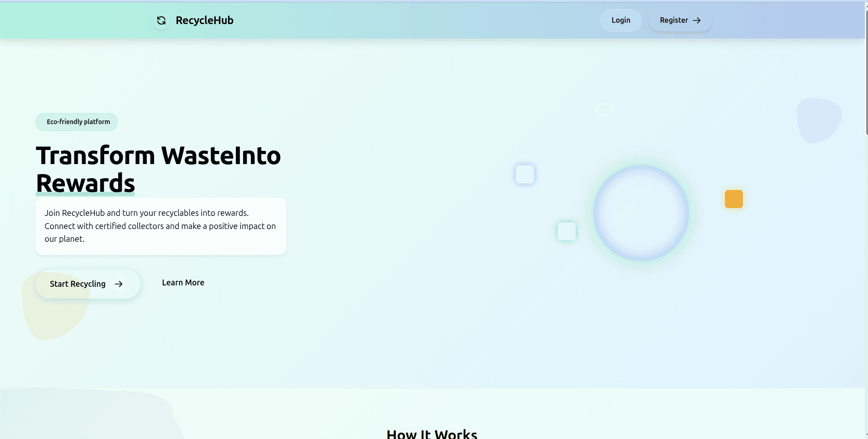Open the RecycleHub brand name link
Viewport: 868px width, 439px height.
pos(205,20)
